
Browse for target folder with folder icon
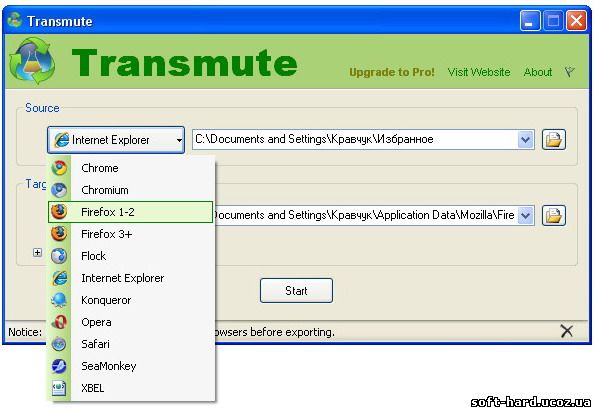coord(553,216)
